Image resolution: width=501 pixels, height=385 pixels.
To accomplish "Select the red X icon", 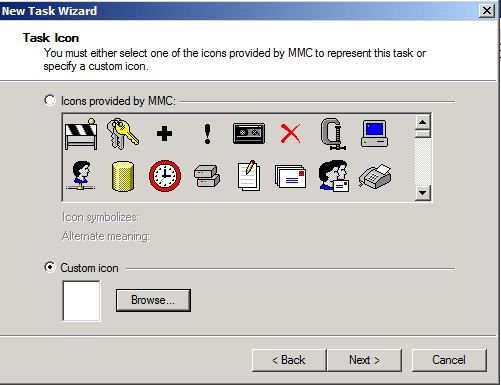I will [290, 133].
